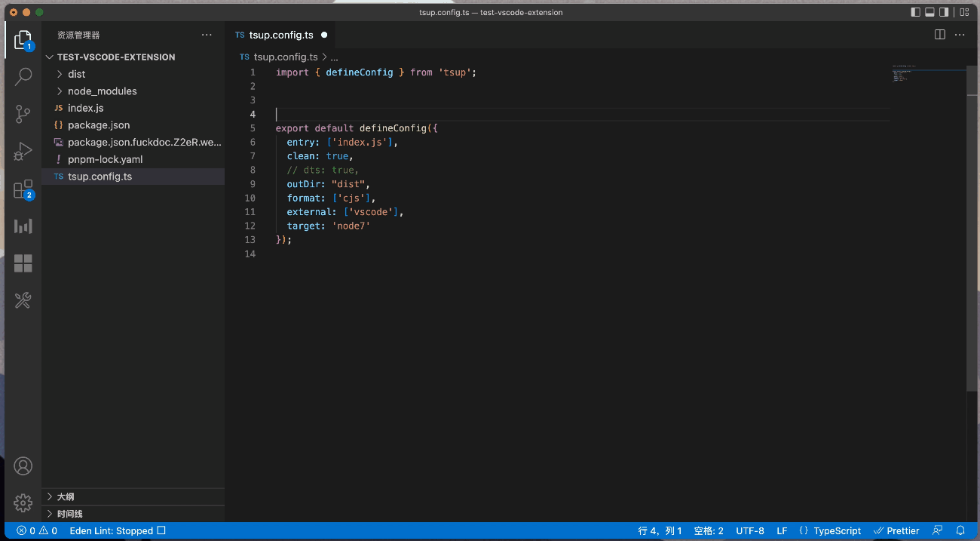
Task: Expand the 大纲 outline section
Action: point(133,496)
